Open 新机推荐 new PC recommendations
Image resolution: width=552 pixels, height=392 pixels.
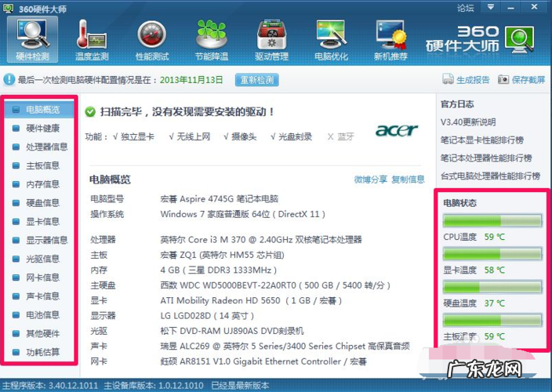click(390, 40)
